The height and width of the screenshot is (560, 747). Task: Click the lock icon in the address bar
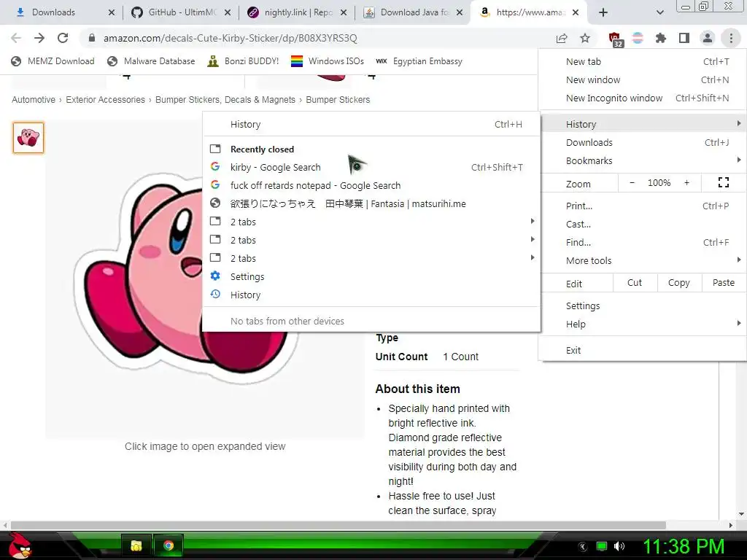point(92,38)
